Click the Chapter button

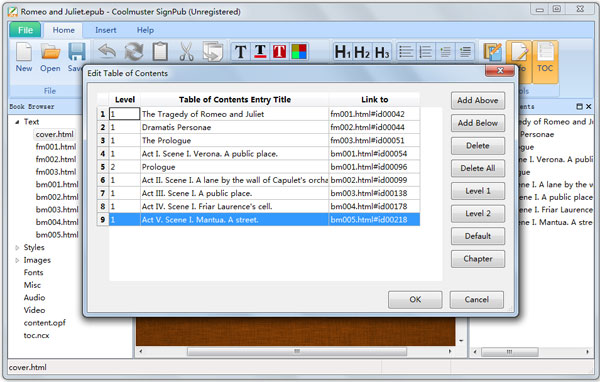click(x=478, y=259)
